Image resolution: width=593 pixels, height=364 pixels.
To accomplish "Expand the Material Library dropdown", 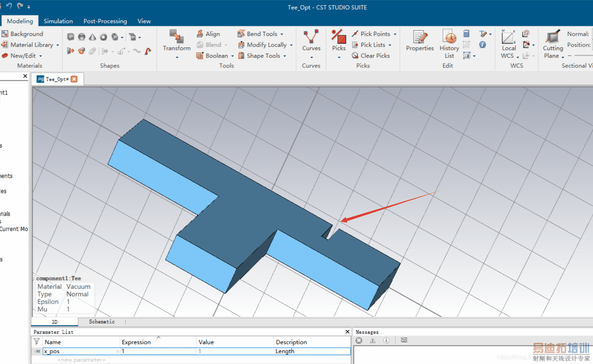I will [58, 45].
